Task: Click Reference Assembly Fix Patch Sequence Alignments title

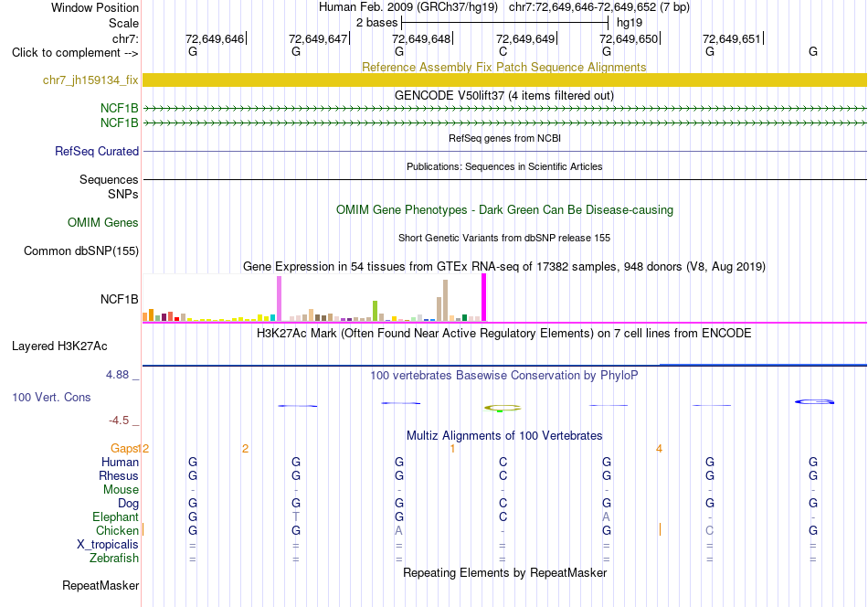Action: 503,67
